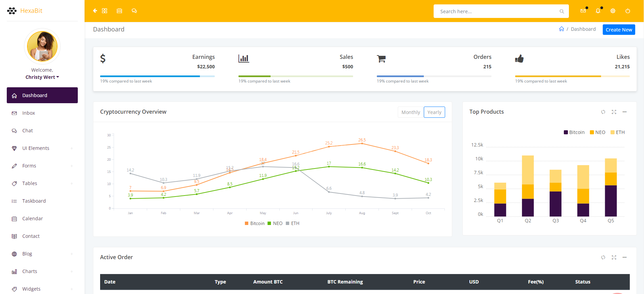
Task: Select Dashboard in the sidebar menu
Action: [x=42, y=95]
